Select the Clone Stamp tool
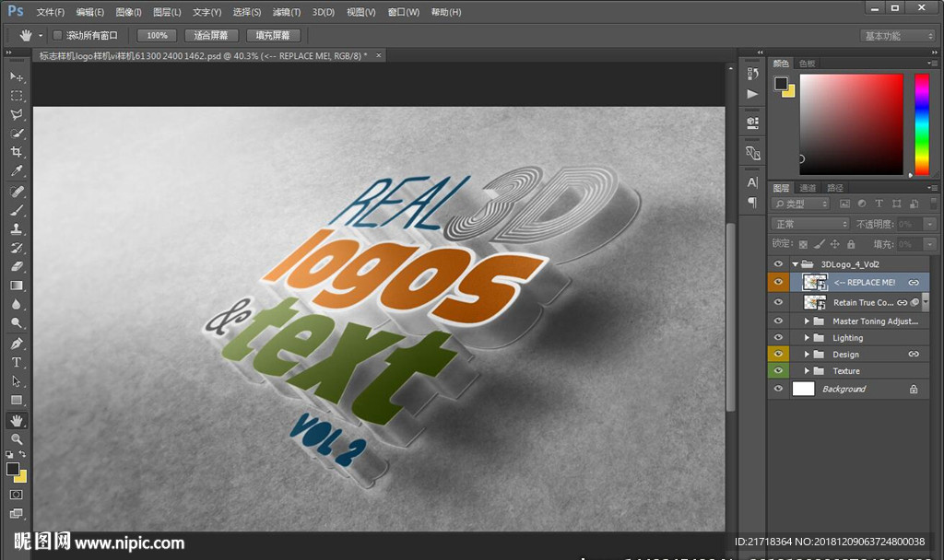This screenshot has width=944, height=560. click(x=17, y=228)
